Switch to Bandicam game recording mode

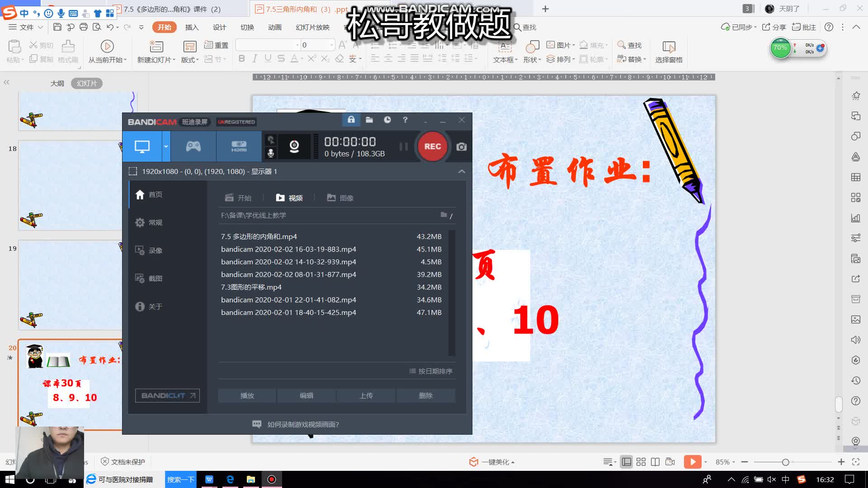[x=193, y=146]
